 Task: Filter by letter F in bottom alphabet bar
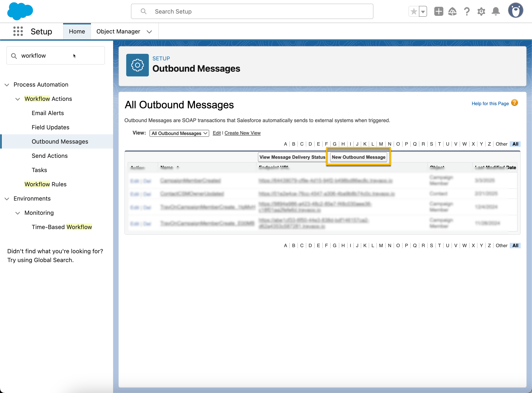326,246
